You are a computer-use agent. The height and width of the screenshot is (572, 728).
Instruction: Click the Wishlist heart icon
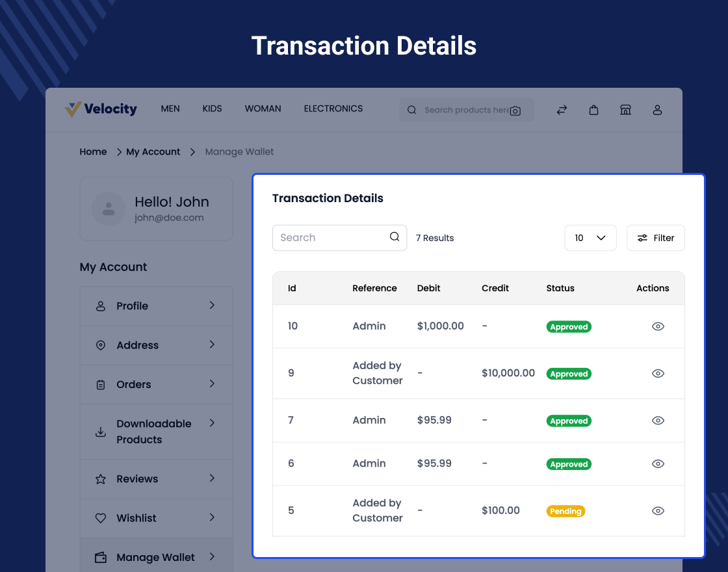pyautogui.click(x=100, y=518)
